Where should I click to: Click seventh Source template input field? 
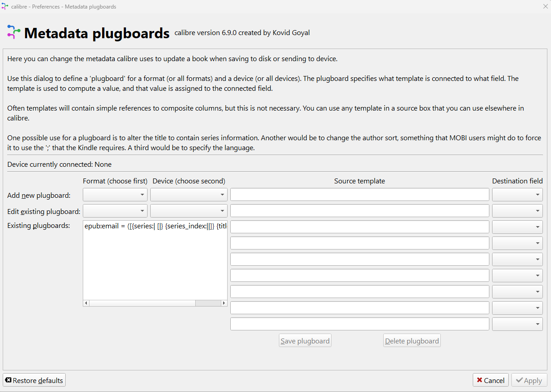[360, 292]
